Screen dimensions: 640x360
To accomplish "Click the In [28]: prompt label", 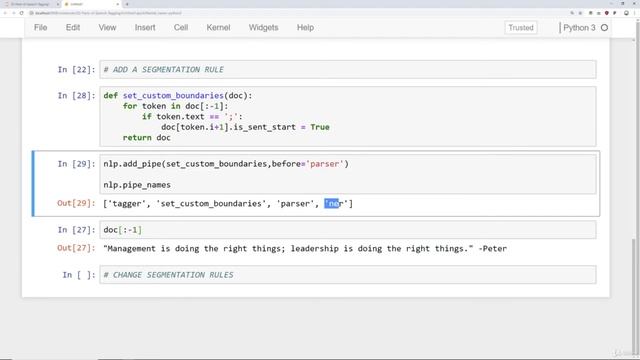I will pyautogui.click(x=76, y=96).
